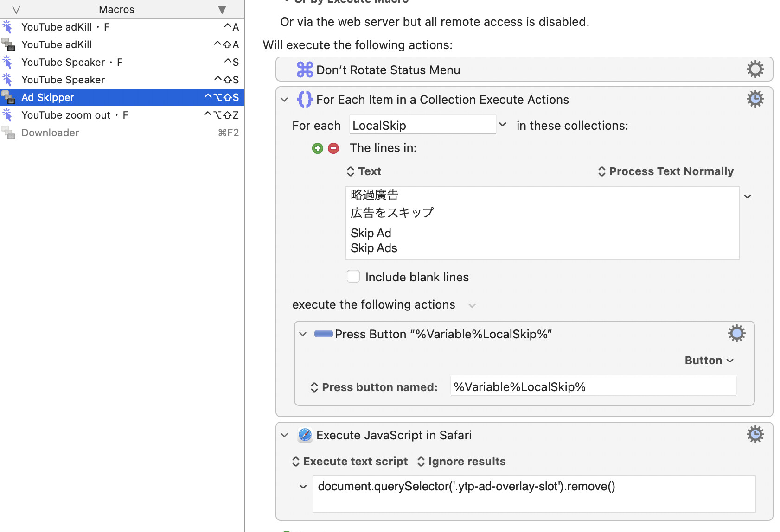Click the skip labels text box

pos(542,223)
